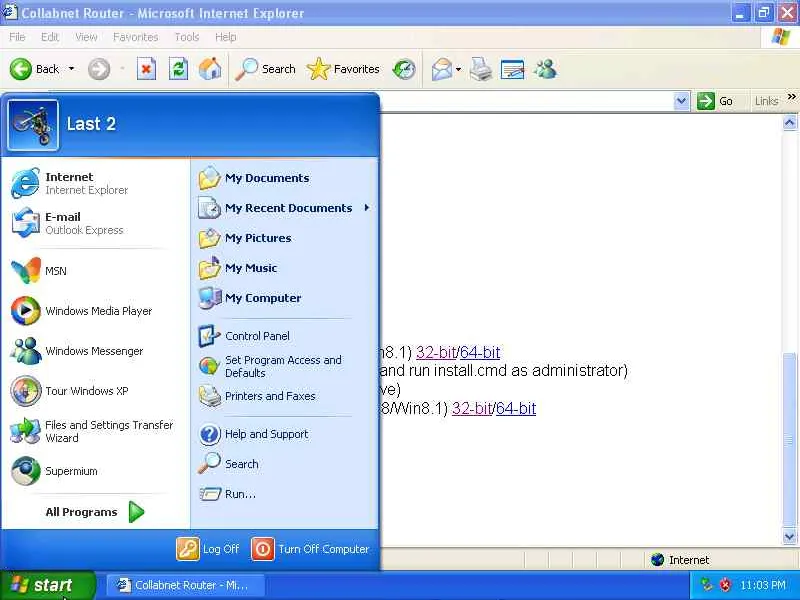Click the Print toolbar icon
Viewport: 800px width, 600px height.
tap(480, 69)
